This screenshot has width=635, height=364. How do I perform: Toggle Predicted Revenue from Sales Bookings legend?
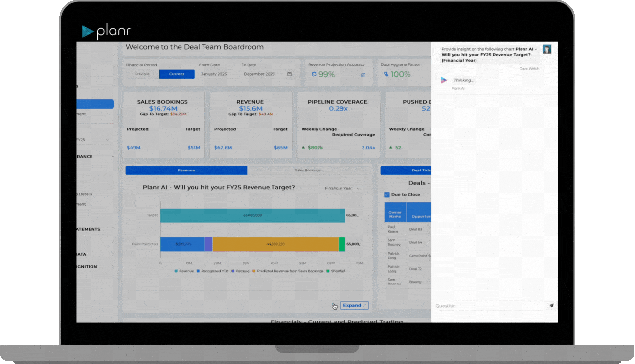tap(288, 271)
